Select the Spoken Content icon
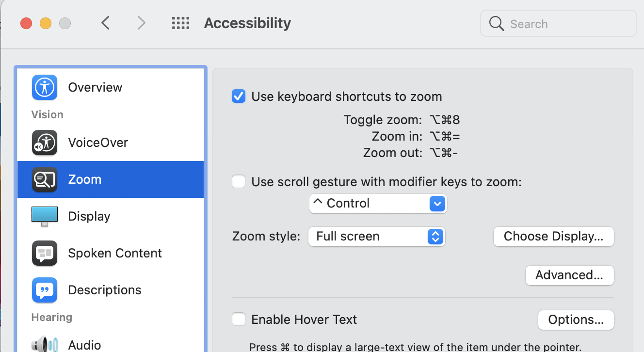The height and width of the screenshot is (352, 644). click(45, 253)
